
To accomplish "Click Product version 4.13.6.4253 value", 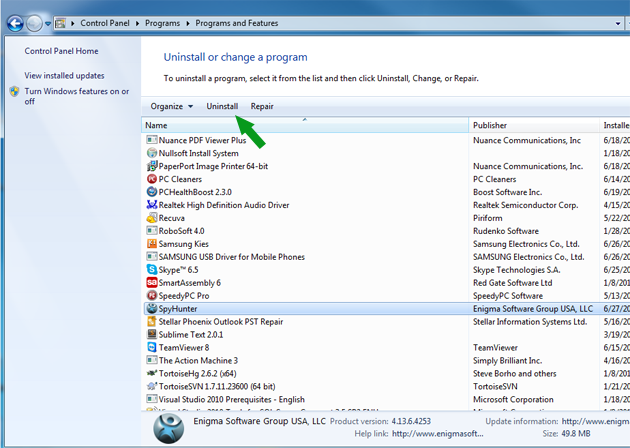I will click(411, 421).
